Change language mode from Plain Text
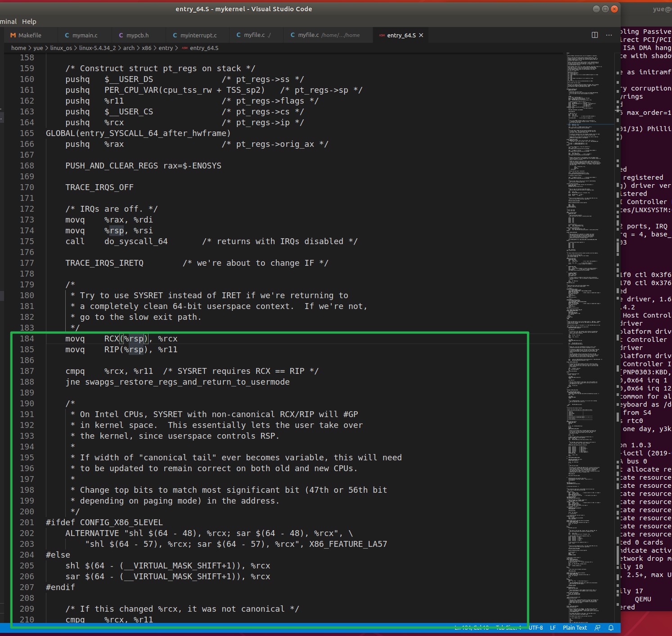This screenshot has height=636, width=672. [x=575, y=627]
